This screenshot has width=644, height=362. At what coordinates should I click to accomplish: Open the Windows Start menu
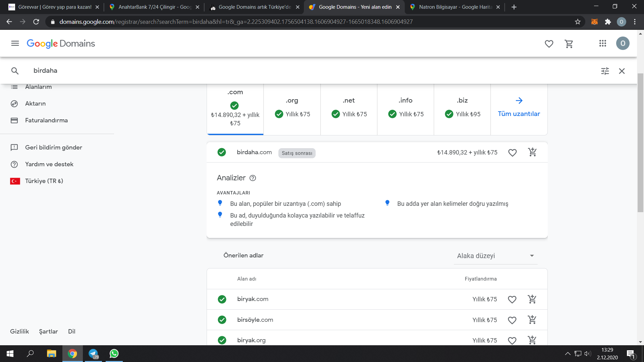[x=10, y=354]
